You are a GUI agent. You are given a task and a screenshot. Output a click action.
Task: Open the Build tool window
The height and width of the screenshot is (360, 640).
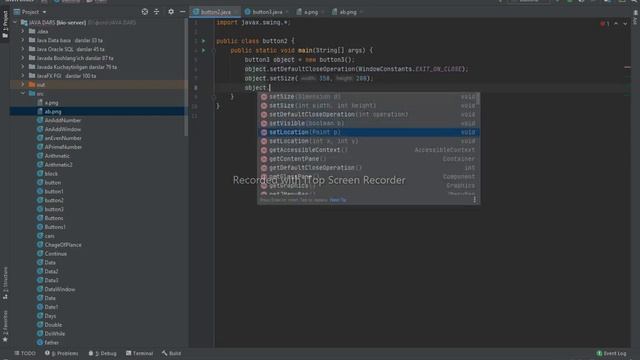(x=171, y=353)
